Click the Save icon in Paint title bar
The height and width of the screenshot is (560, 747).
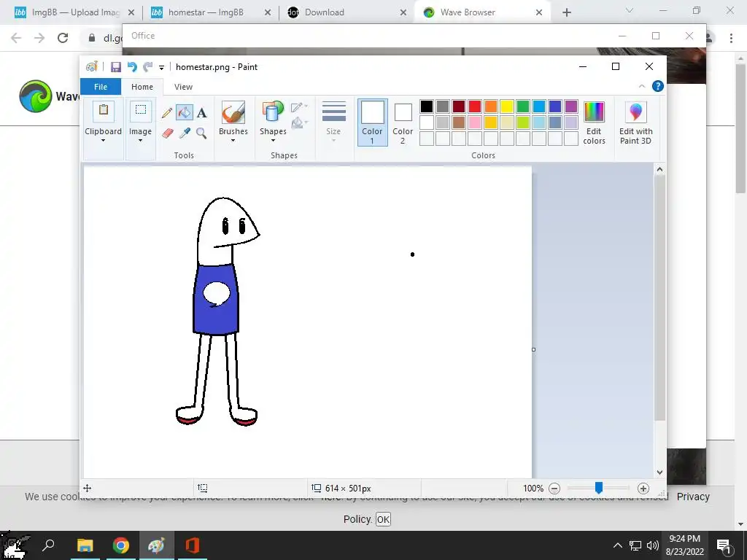116,67
